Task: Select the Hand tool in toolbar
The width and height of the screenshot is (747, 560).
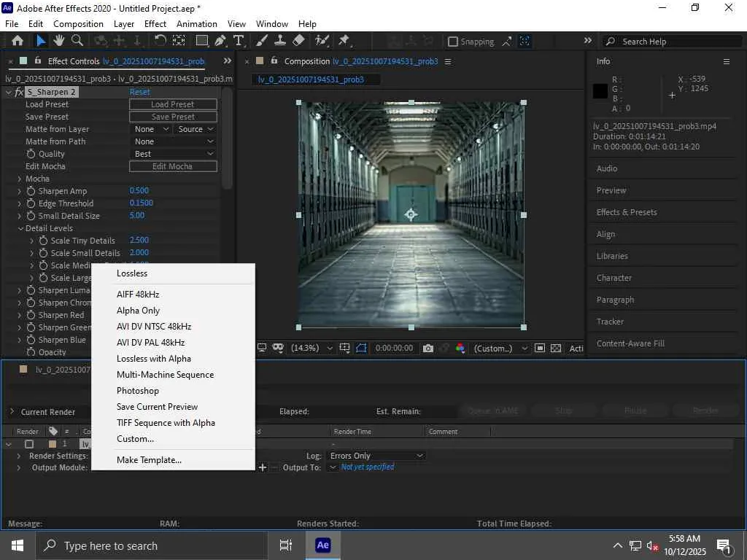Action: coord(58,41)
